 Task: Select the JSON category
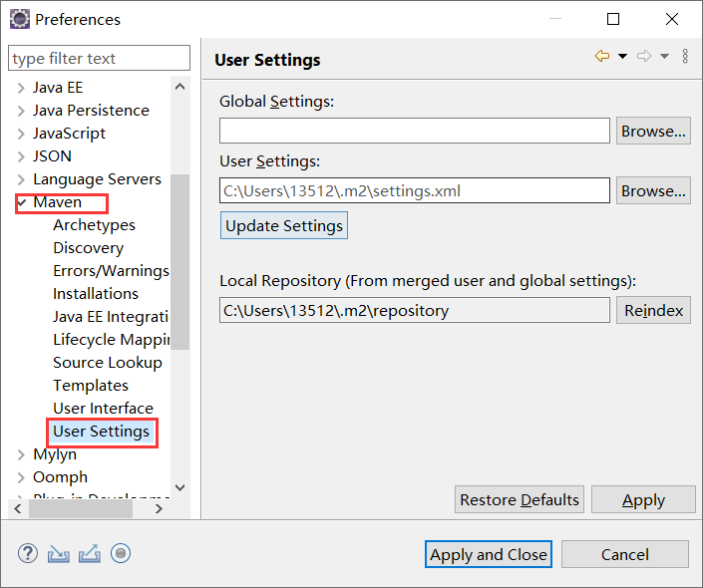[52, 155]
